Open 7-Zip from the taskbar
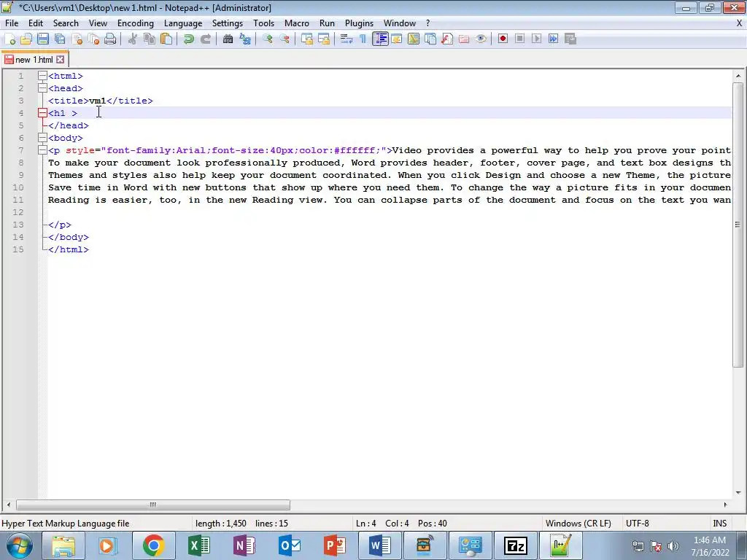This screenshot has width=747, height=560. [x=516, y=545]
